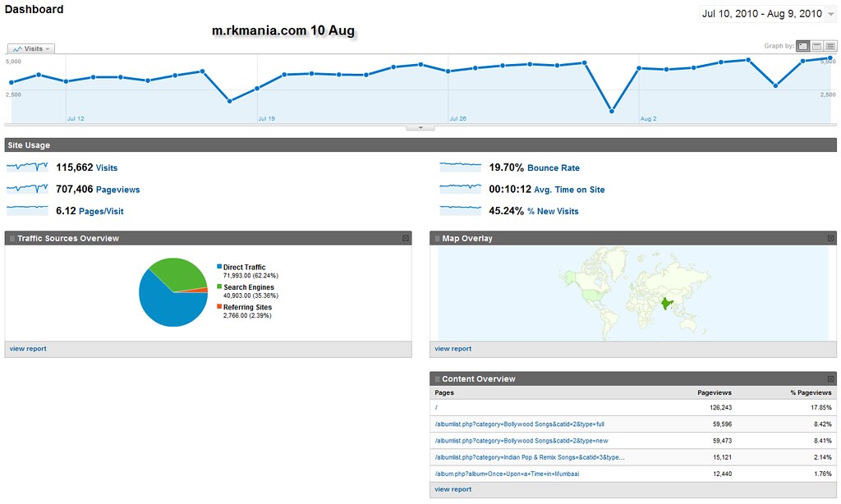The height and width of the screenshot is (504, 841).
Task: View report for Content Overview
Action: point(453,489)
